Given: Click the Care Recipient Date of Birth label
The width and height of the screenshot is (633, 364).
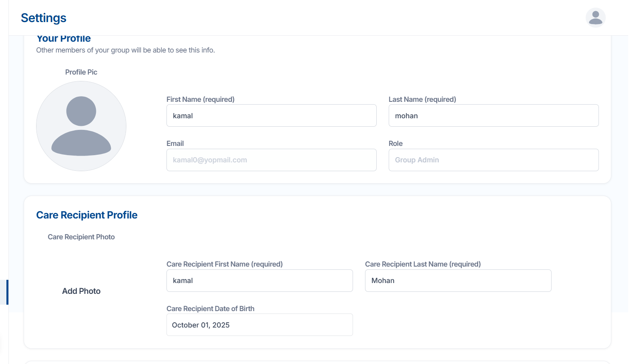Looking at the screenshot, I should tap(210, 309).
